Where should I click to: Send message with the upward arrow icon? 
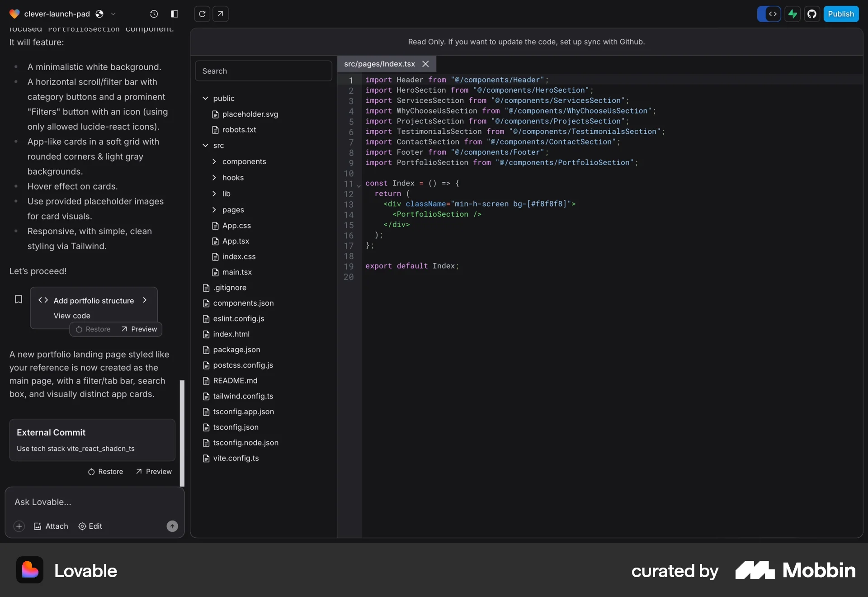pyautogui.click(x=172, y=526)
